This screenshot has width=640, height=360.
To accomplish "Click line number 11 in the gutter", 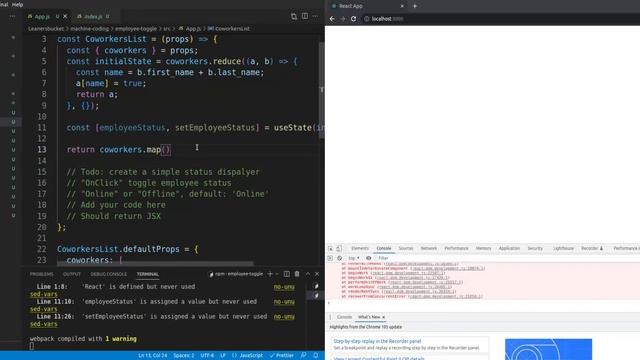I will [42, 127].
